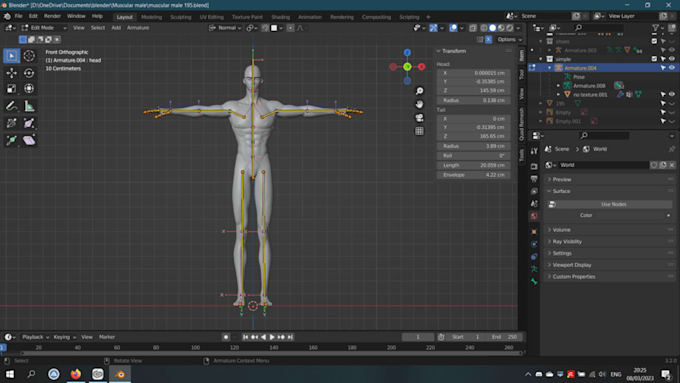Select the Move tool

tap(12, 73)
